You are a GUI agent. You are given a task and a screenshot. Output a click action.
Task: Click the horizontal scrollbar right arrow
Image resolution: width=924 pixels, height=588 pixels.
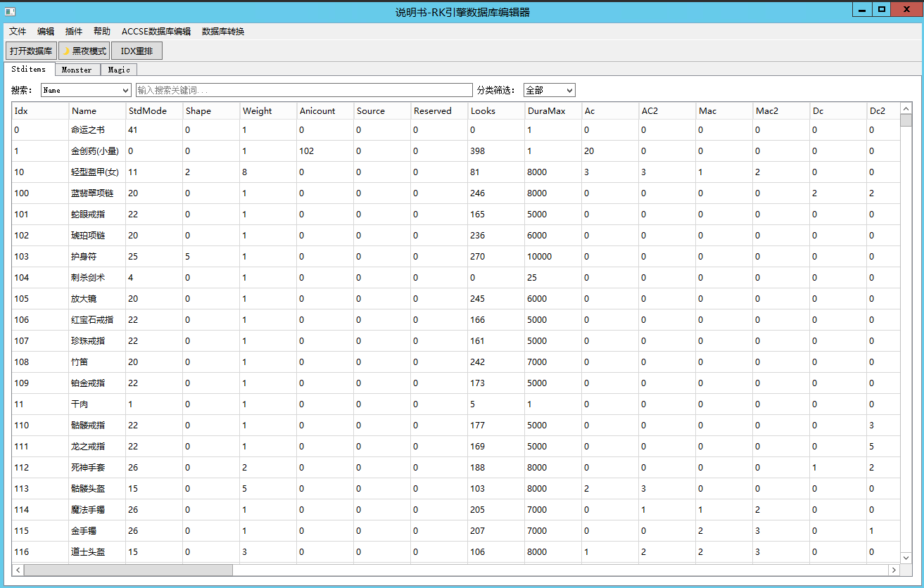tap(894, 570)
